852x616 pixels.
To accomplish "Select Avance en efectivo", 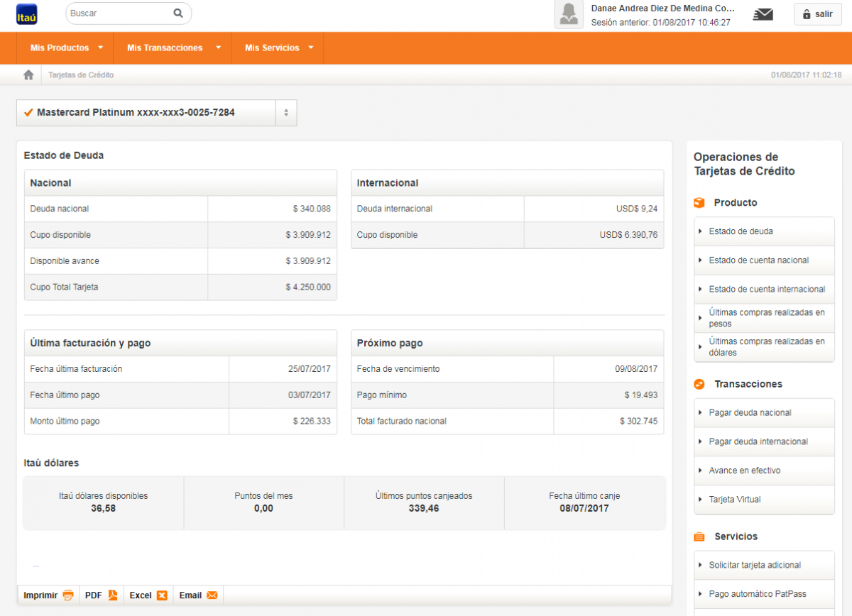I will tap(764, 471).
